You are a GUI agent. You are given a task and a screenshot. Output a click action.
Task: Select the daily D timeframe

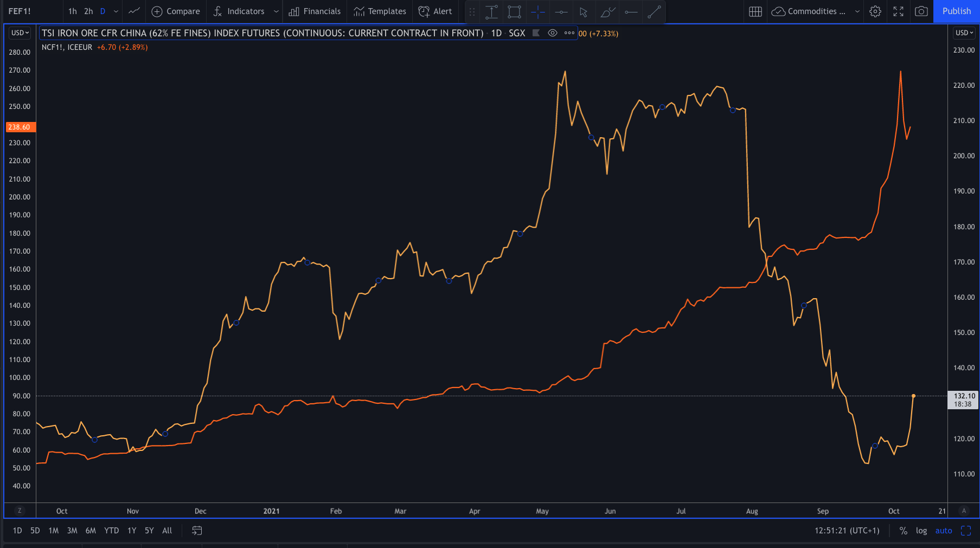(x=103, y=11)
